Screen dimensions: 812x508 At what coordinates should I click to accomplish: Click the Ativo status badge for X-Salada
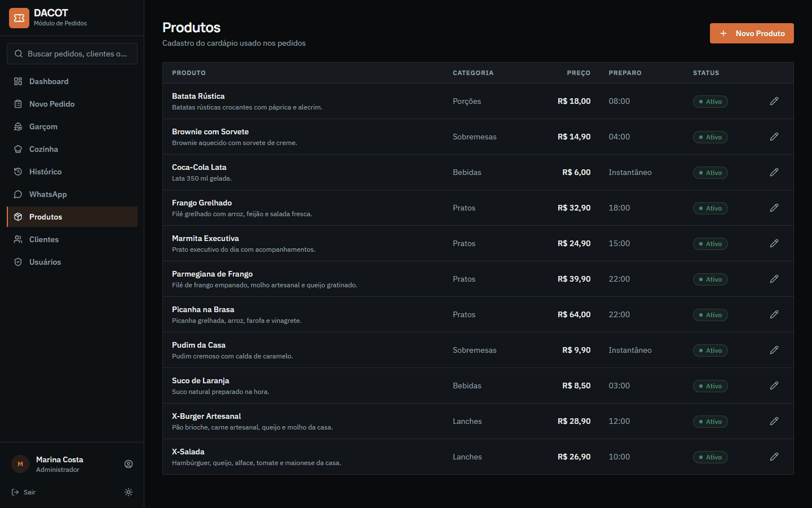tap(710, 457)
